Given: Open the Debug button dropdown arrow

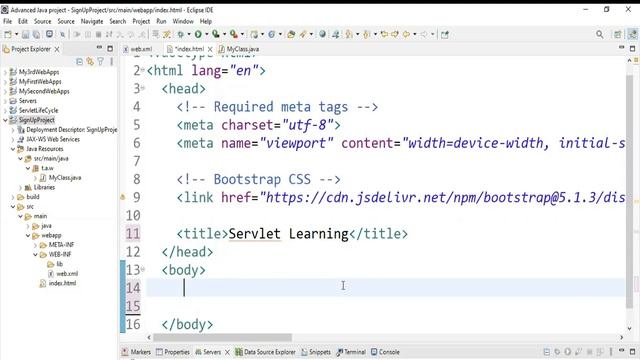Looking at the screenshot, I should pyautogui.click(x=189, y=35).
